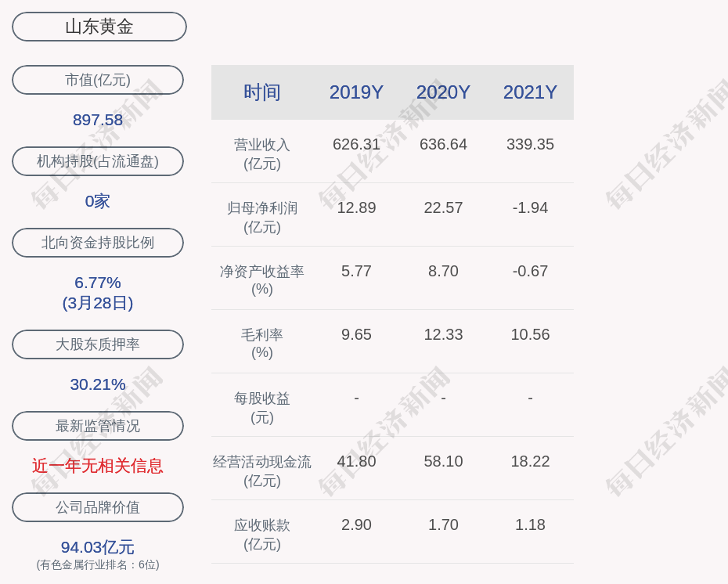This screenshot has width=728, height=584.
Task: Click the 山东黄金 company name button
Action: click(99, 27)
